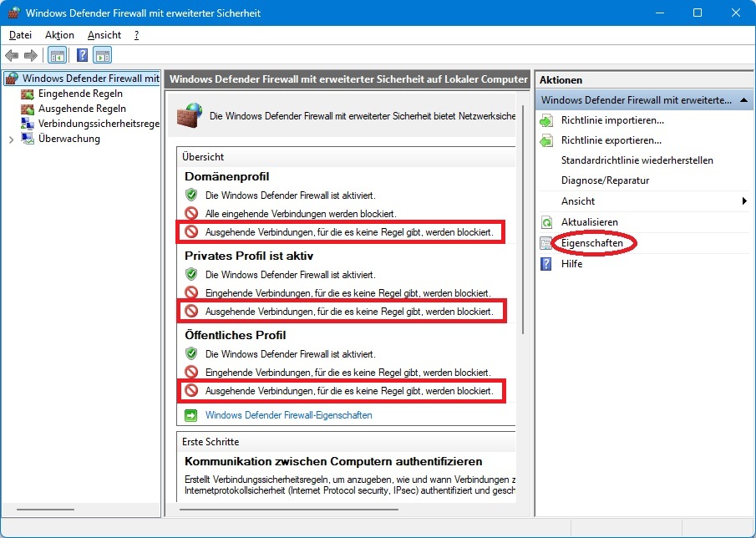Click the Eingehende Regeln tree icon
Viewport: 756px width, 538px height.
click(x=28, y=94)
